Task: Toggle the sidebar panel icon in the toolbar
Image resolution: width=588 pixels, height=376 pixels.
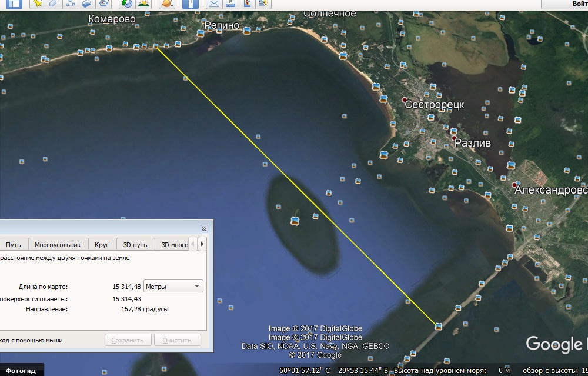Action: pyautogui.click(x=14, y=4)
